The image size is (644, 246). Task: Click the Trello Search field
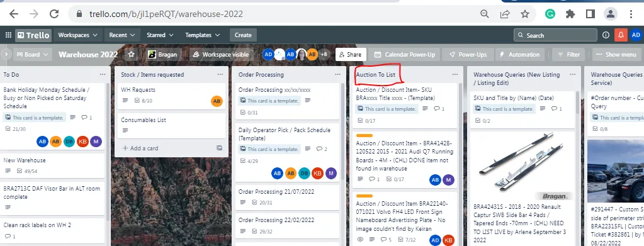pos(555,35)
